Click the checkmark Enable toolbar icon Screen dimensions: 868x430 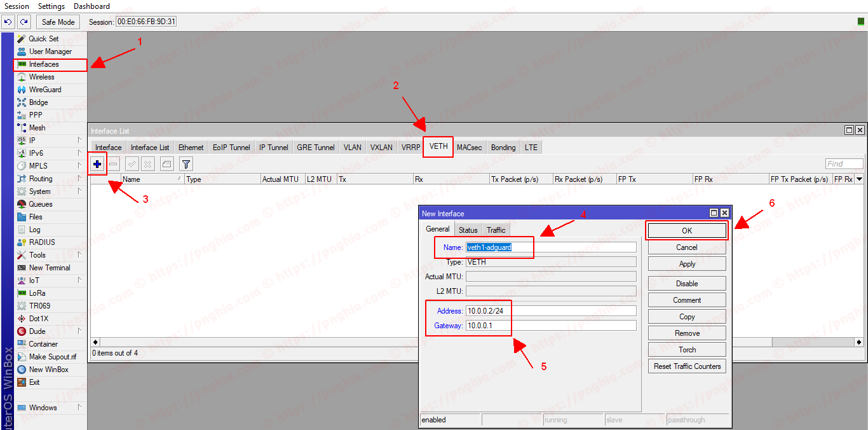pyautogui.click(x=132, y=164)
